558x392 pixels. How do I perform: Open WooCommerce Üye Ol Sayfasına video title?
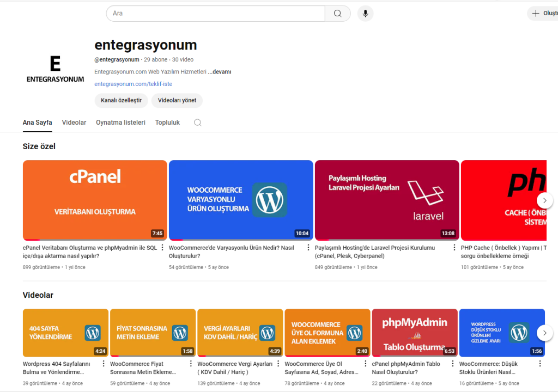(322, 368)
